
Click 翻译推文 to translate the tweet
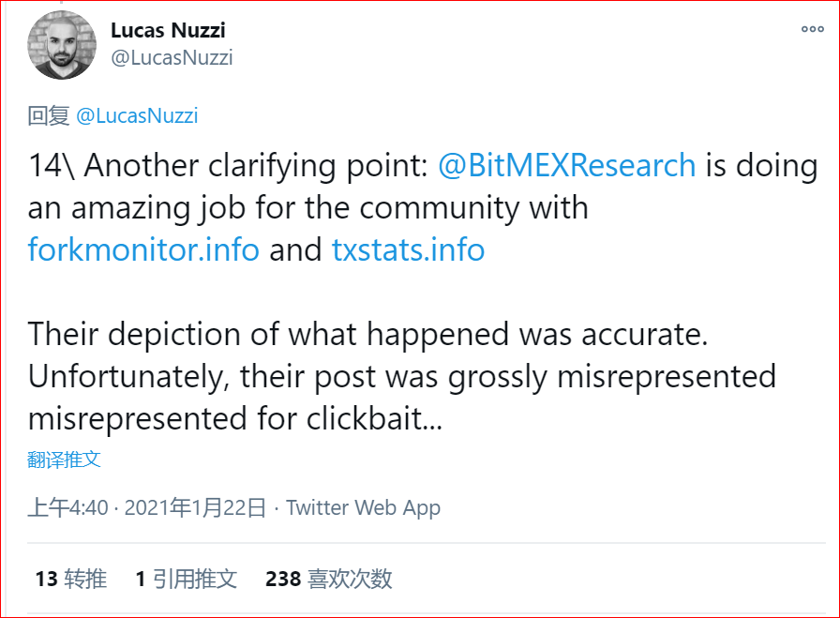click(64, 460)
